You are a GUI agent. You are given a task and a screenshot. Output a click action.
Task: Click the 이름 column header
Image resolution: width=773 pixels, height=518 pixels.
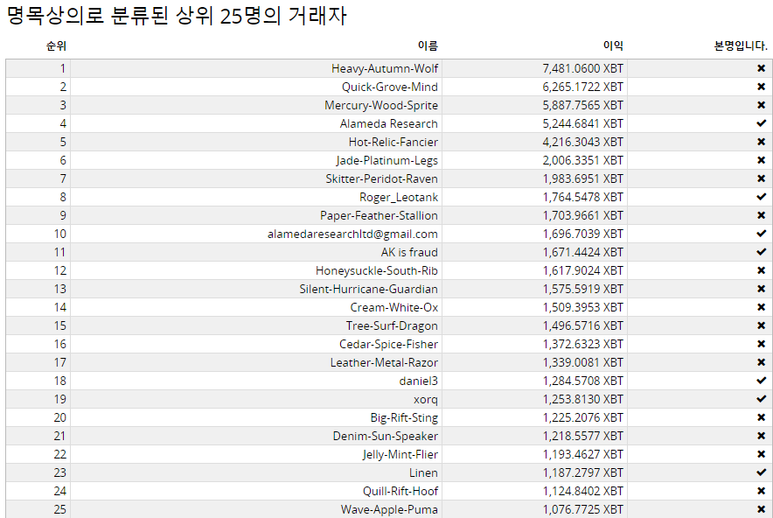pyautogui.click(x=427, y=46)
